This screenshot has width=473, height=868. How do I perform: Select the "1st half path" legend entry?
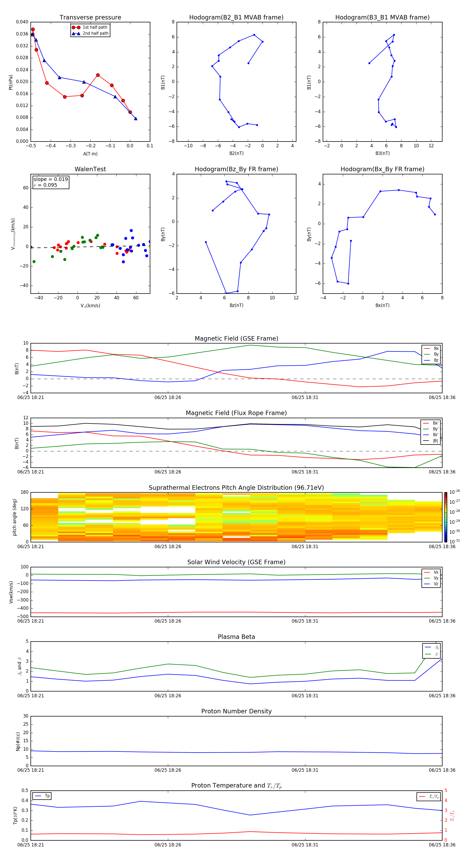pyautogui.click(x=90, y=27)
